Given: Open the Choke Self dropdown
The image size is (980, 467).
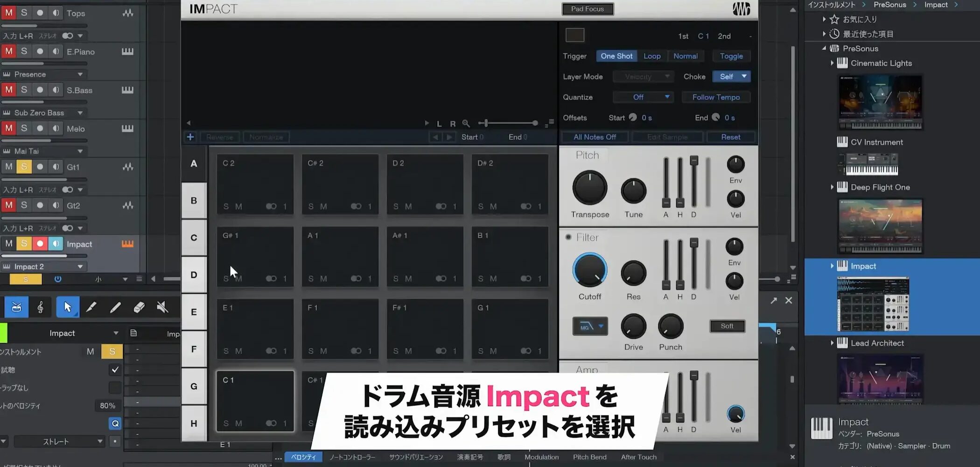Looking at the screenshot, I should coord(731,77).
